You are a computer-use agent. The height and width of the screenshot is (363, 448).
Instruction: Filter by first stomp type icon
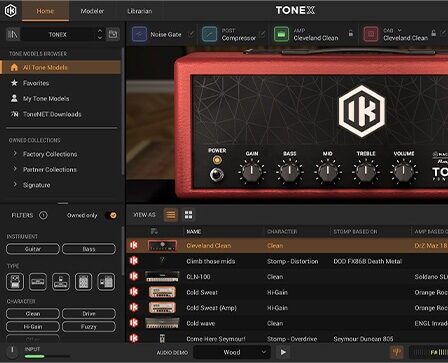coord(15,281)
